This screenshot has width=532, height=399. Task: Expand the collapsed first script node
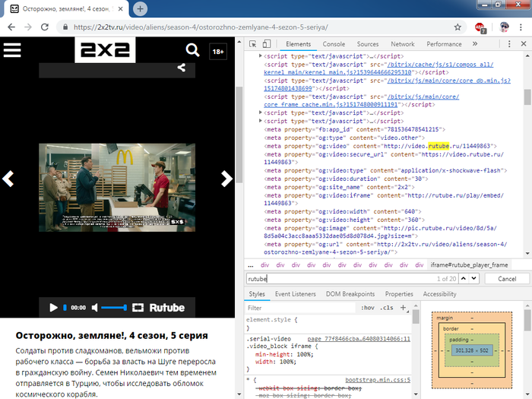(261, 56)
